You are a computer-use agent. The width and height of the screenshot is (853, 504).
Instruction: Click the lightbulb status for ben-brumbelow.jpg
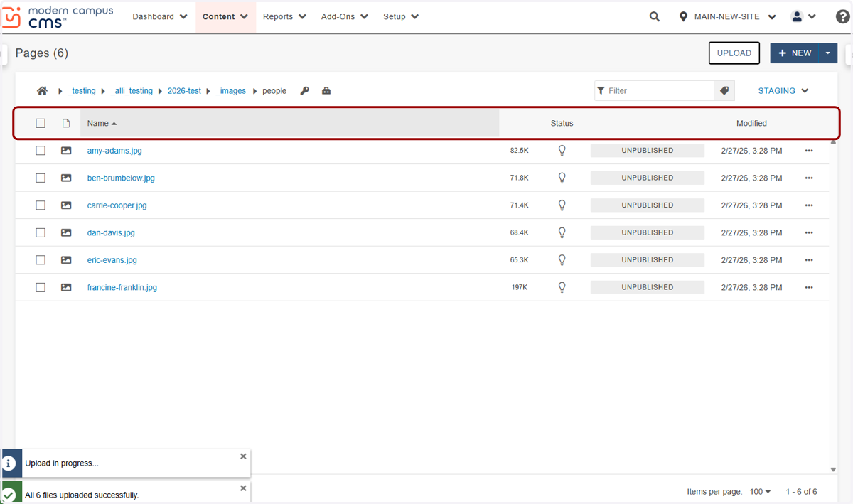point(562,178)
